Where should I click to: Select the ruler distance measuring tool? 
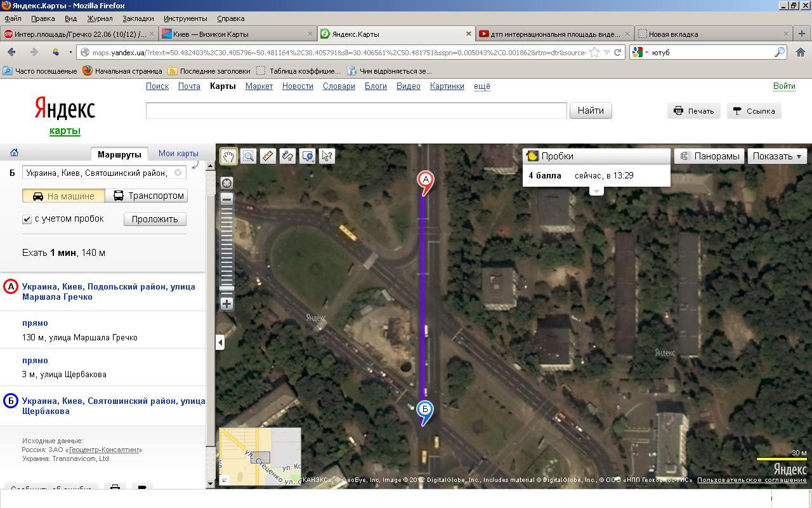click(x=268, y=156)
